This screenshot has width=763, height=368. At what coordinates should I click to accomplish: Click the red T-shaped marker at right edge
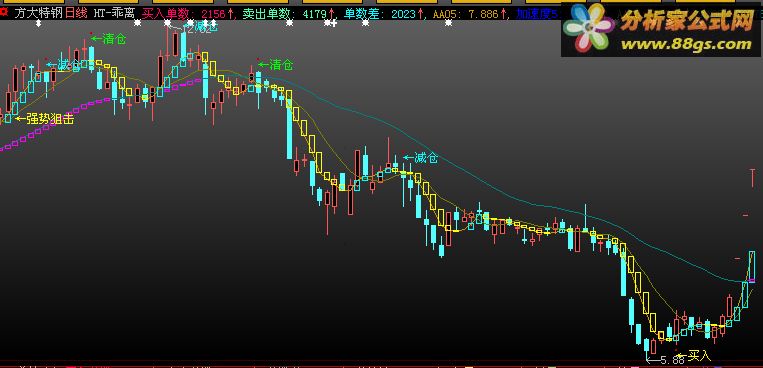pos(752,178)
